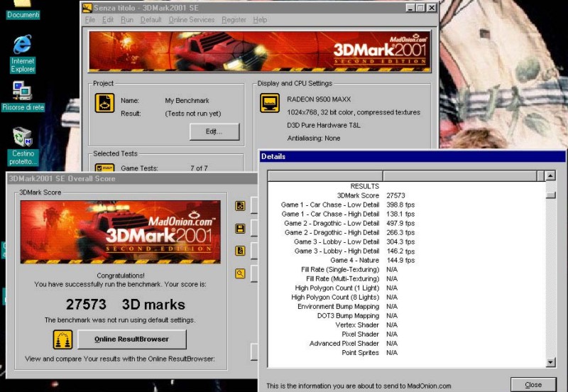The image size is (568, 392).
Task: Select High Polygon Count (8 Lights) row
Action: click(x=406, y=297)
